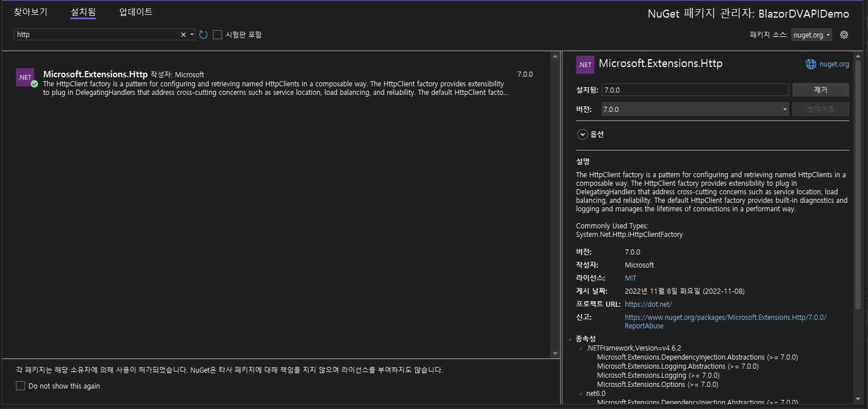
Task: Click the 업데이트 button next to version
Action: (x=820, y=109)
